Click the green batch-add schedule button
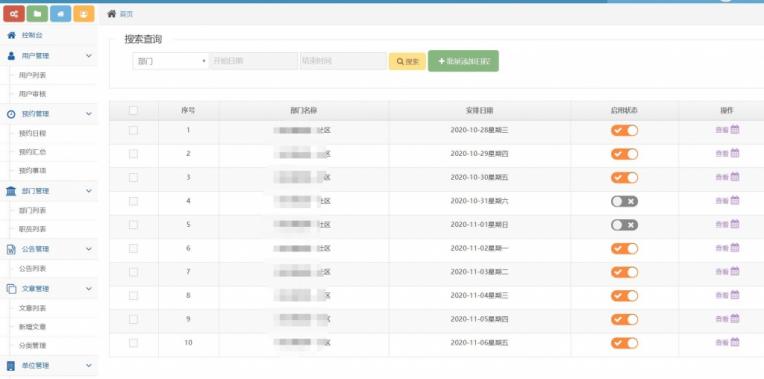Screen dimensions: 764x379 coord(463,61)
